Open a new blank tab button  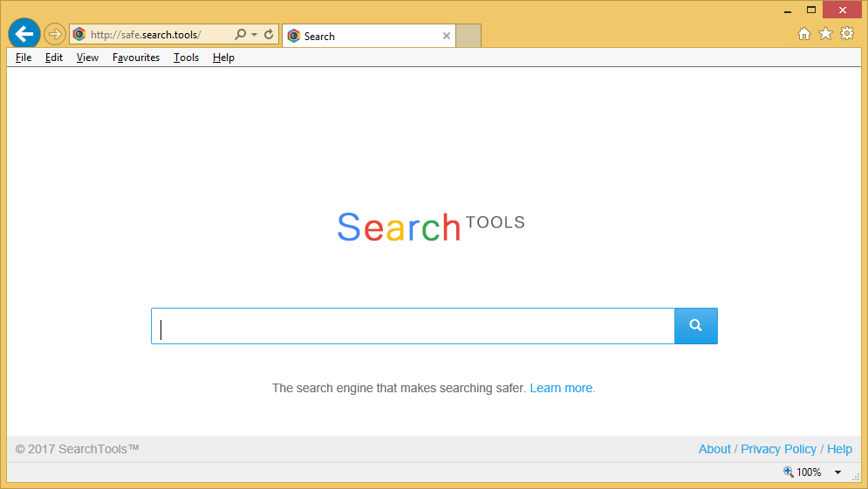pyautogui.click(x=468, y=36)
